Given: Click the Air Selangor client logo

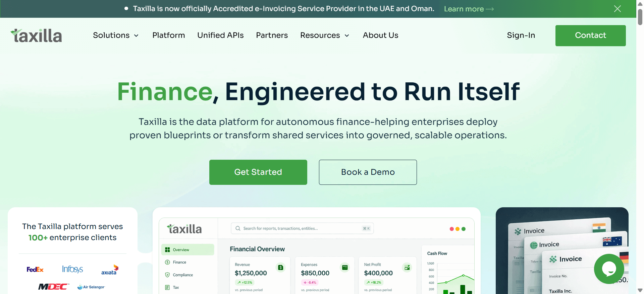Looking at the screenshot, I should pos(91,287).
